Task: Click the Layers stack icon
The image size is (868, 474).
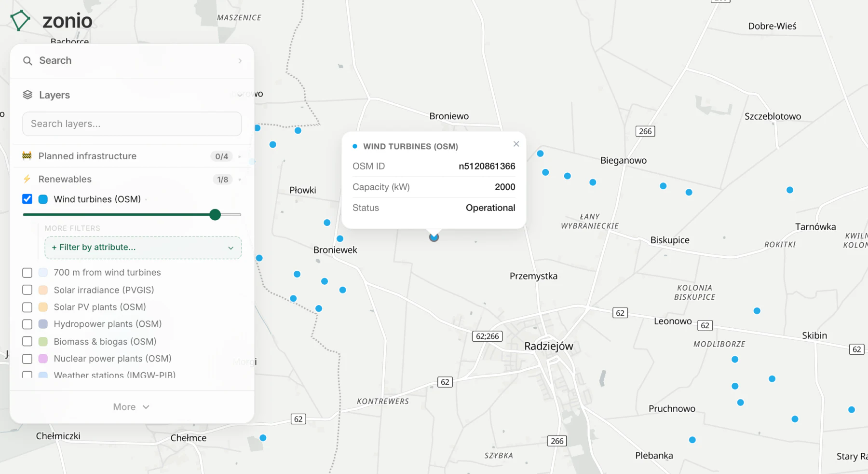Action: [x=27, y=95]
